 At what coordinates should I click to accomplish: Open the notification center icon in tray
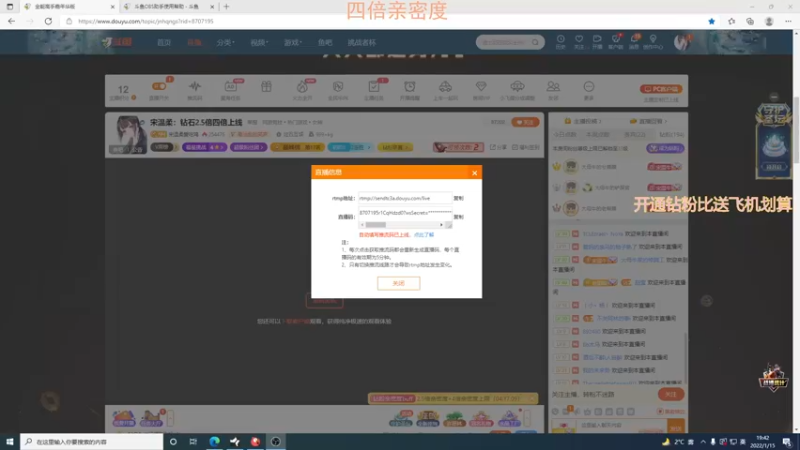point(787,441)
